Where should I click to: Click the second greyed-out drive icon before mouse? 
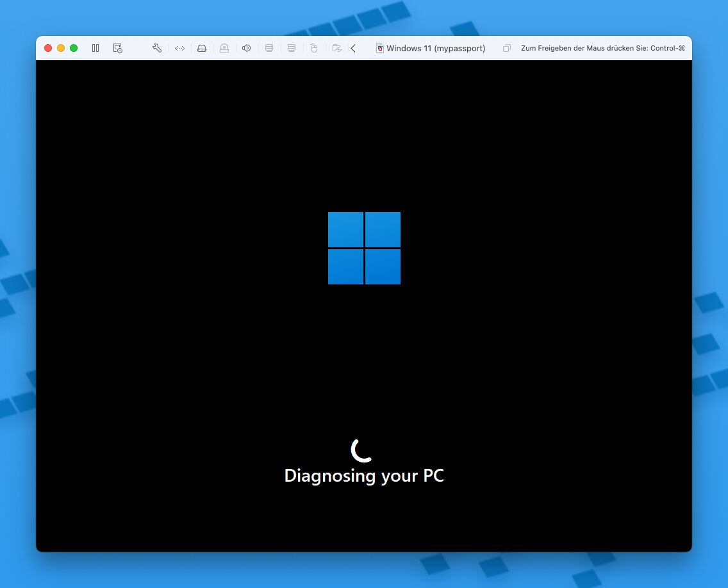click(x=292, y=48)
